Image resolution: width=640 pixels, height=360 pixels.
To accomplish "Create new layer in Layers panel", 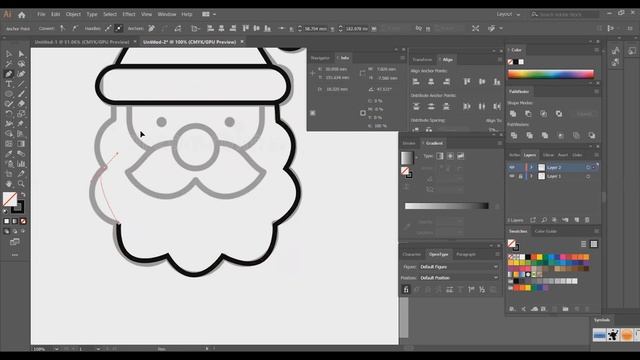I will pyautogui.click(x=576, y=220).
